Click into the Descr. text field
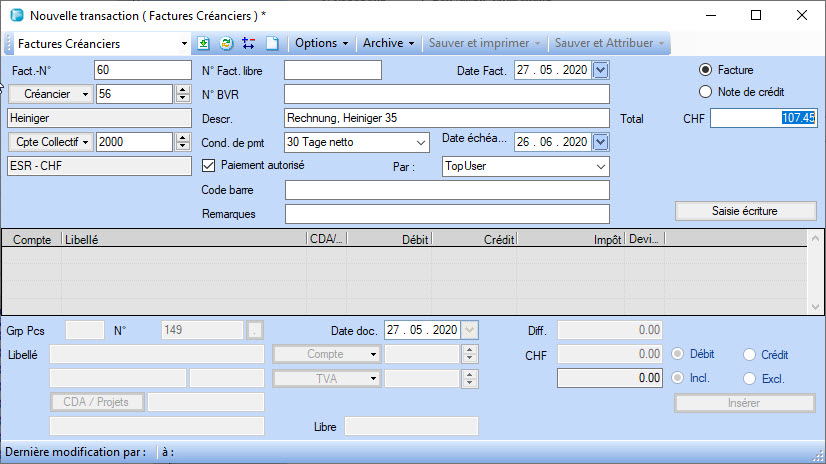This screenshot has height=464, width=826. click(x=446, y=118)
